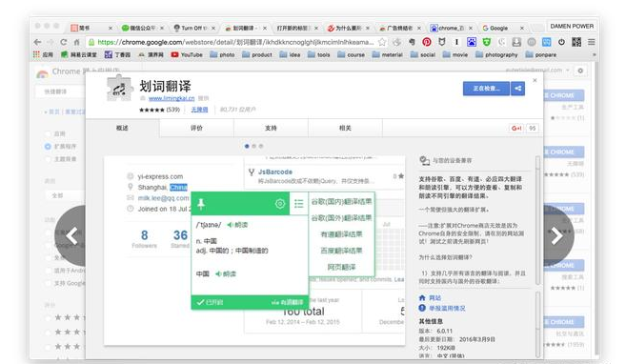Image resolution: width=626 pixels, height=364 pixels.
Task: Open the Apps bookmark shortcut
Action: tap(43, 54)
